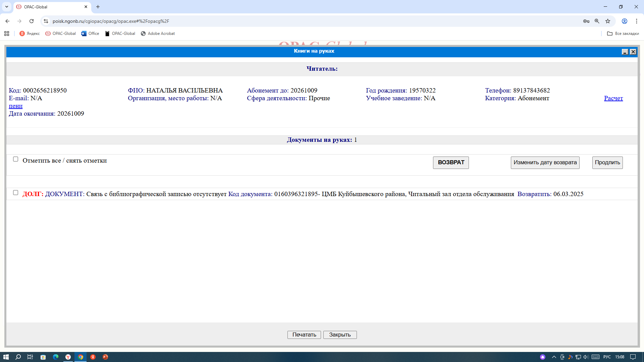644x362 pixels.
Task: Reload the page
Action: click(x=32, y=21)
